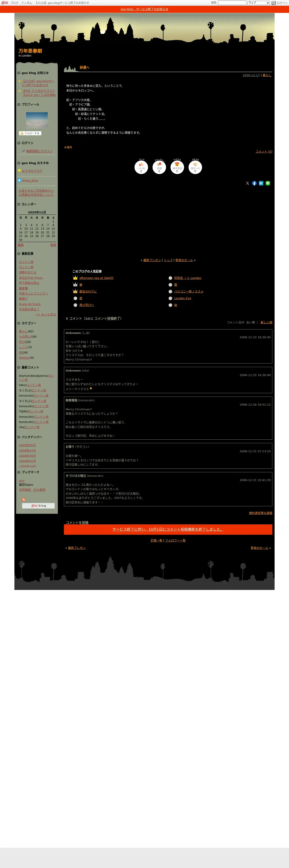Open the ランダム top bar link

click(x=27, y=3)
